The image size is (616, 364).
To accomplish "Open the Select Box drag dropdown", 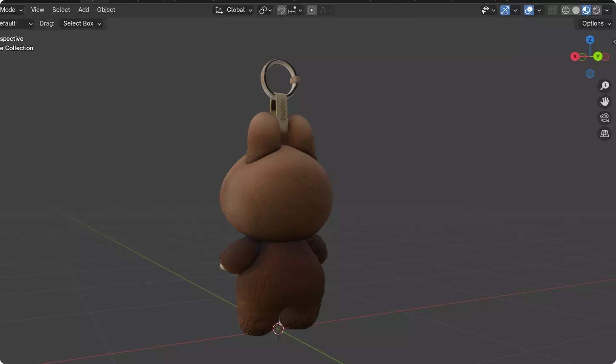I will tap(81, 23).
